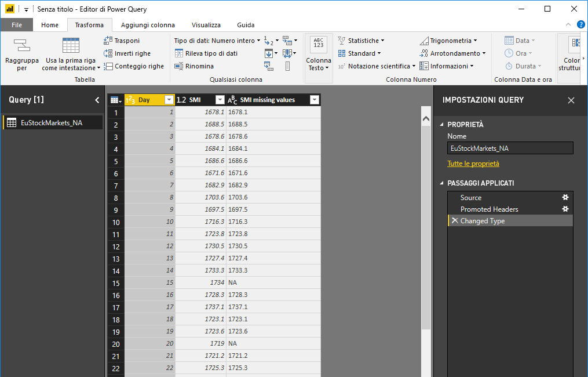Select the Rinomina tool
Screen dimensions: 588x377
point(178,66)
